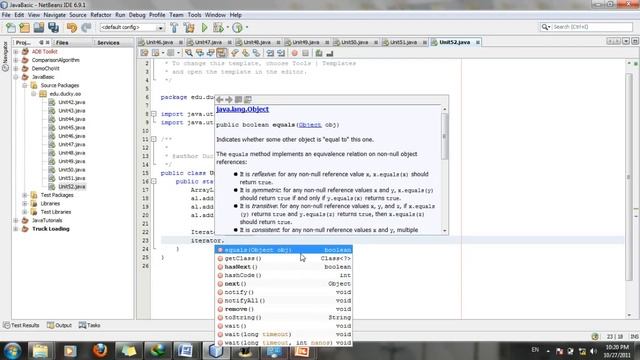Expand the DemoChoVit project node

pyautogui.click(x=16, y=69)
